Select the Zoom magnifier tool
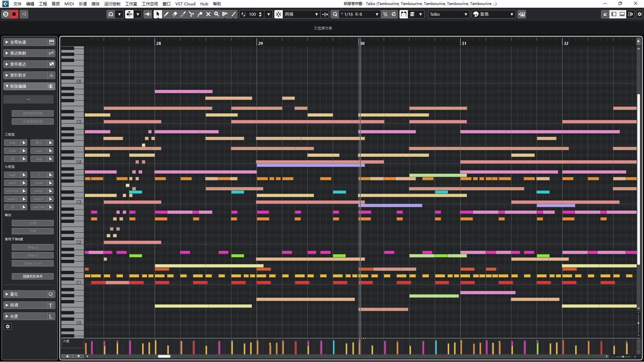This screenshot has height=362, width=644. click(217, 14)
